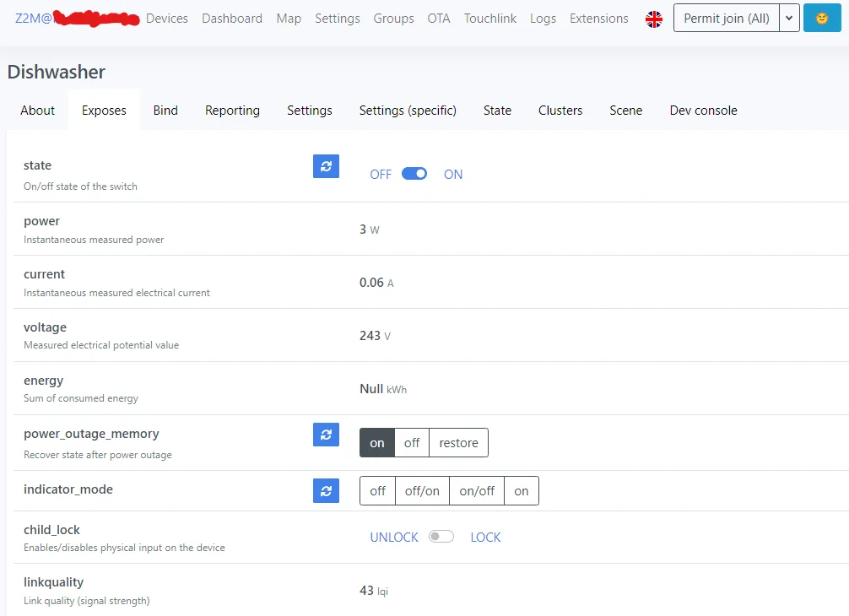The height and width of the screenshot is (616, 849).
Task: Click the linkquality value 43 lqi
Action: (x=374, y=591)
